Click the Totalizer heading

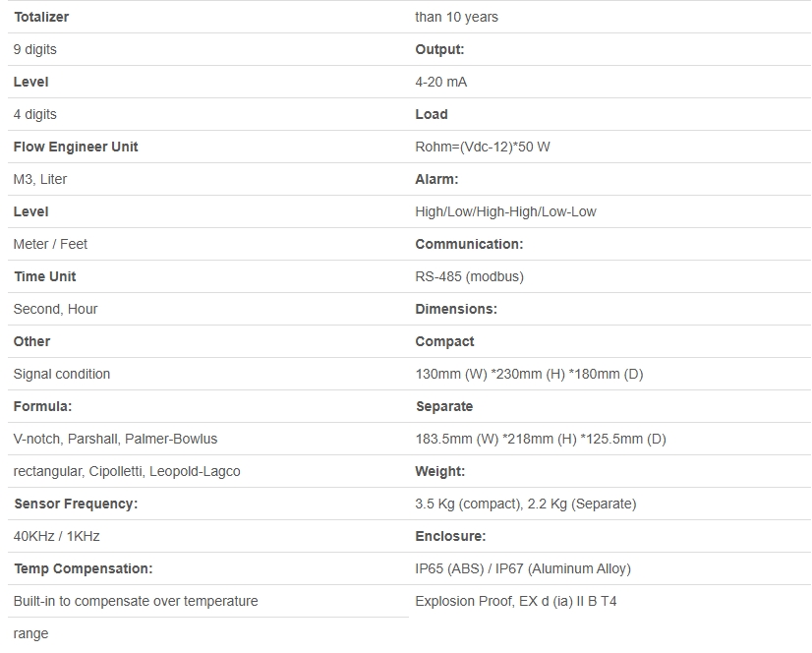(x=41, y=17)
